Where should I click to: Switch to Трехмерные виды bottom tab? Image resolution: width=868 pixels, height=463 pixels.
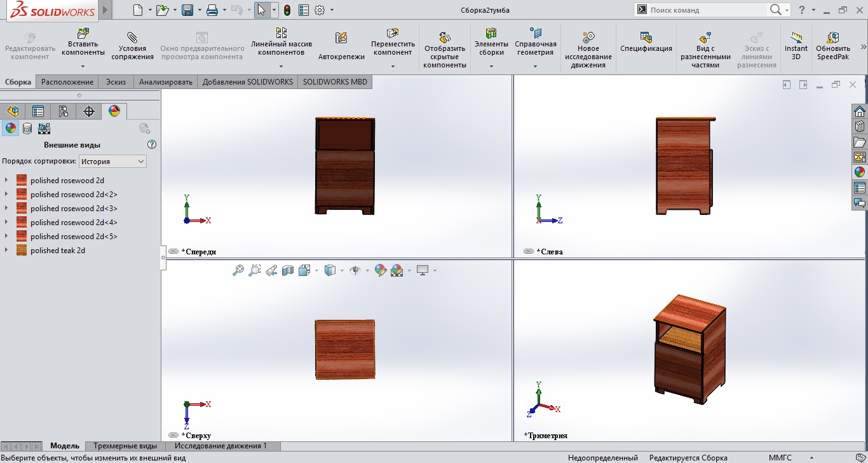[x=125, y=446]
